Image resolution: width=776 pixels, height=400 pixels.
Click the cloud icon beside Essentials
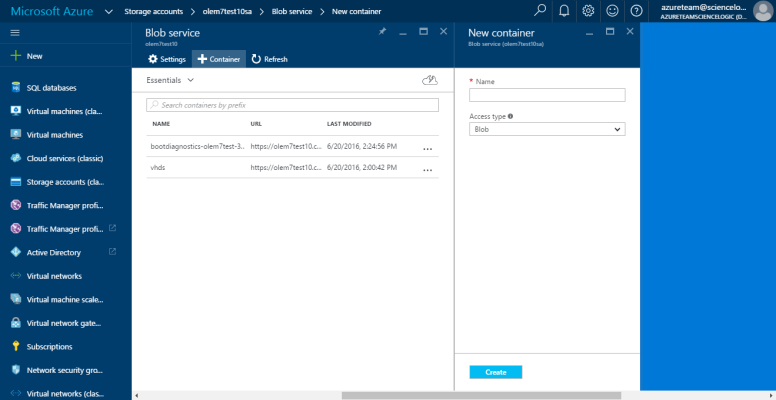coord(430,80)
